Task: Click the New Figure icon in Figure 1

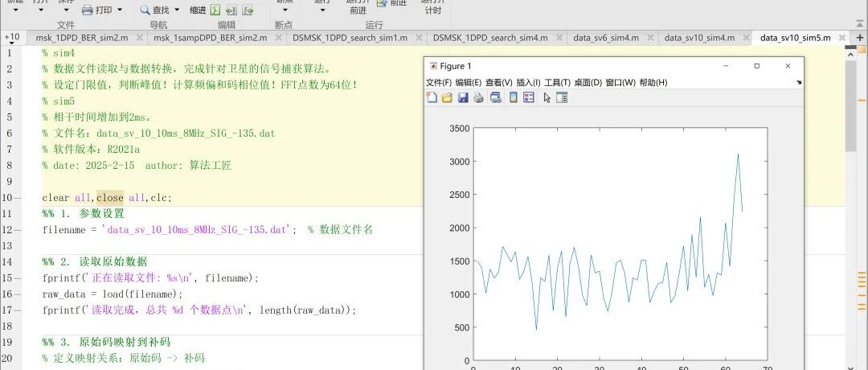Action: click(x=432, y=98)
